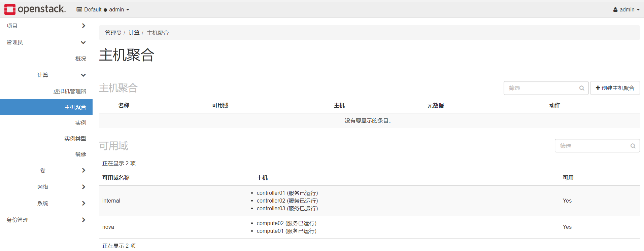Open 虚拟机管理器 in the sidebar
The image size is (644, 251).
[x=70, y=91]
